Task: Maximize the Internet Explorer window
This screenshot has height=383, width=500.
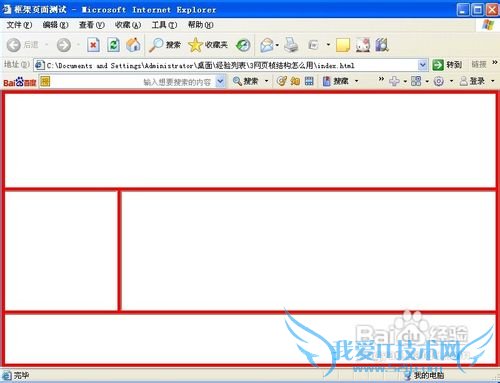Action: [x=478, y=10]
